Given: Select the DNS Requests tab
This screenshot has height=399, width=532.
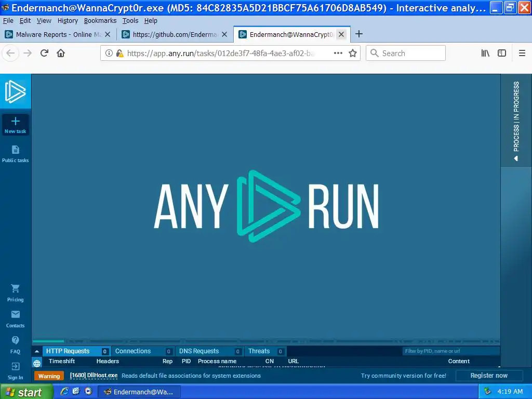Looking at the screenshot, I should (x=209, y=351).
